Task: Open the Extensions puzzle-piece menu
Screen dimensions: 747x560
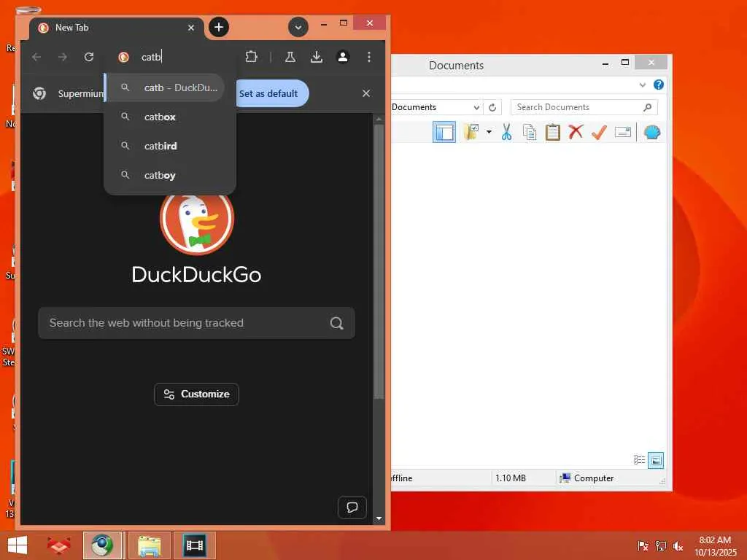Action: coord(251,57)
